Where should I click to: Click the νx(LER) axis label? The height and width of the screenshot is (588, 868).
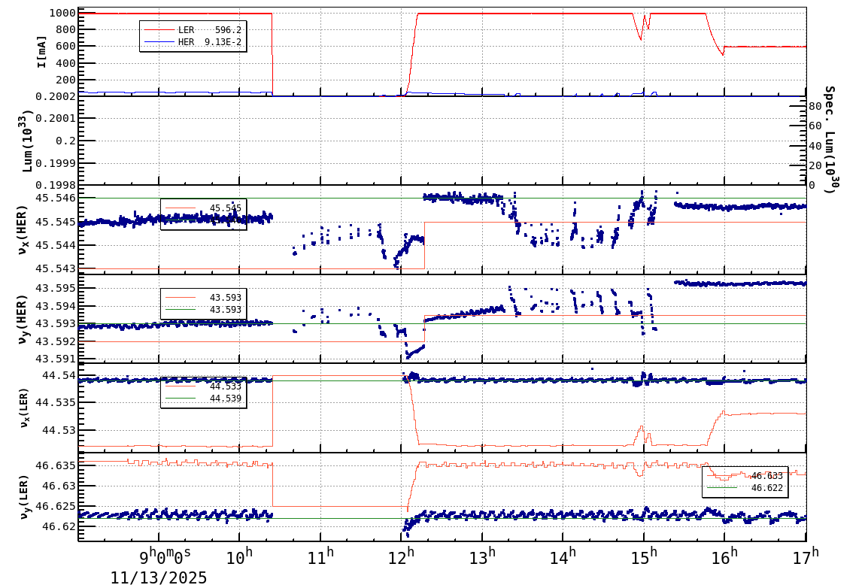point(23,408)
